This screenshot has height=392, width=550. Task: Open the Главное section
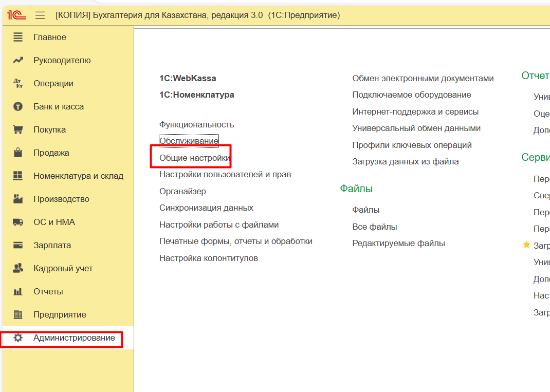(x=49, y=37)
